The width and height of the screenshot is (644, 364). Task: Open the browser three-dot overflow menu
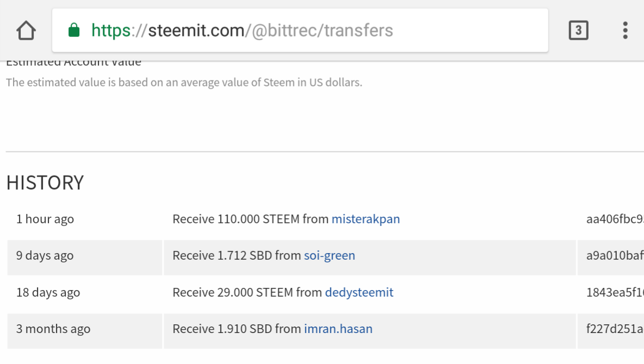[625, 30]
